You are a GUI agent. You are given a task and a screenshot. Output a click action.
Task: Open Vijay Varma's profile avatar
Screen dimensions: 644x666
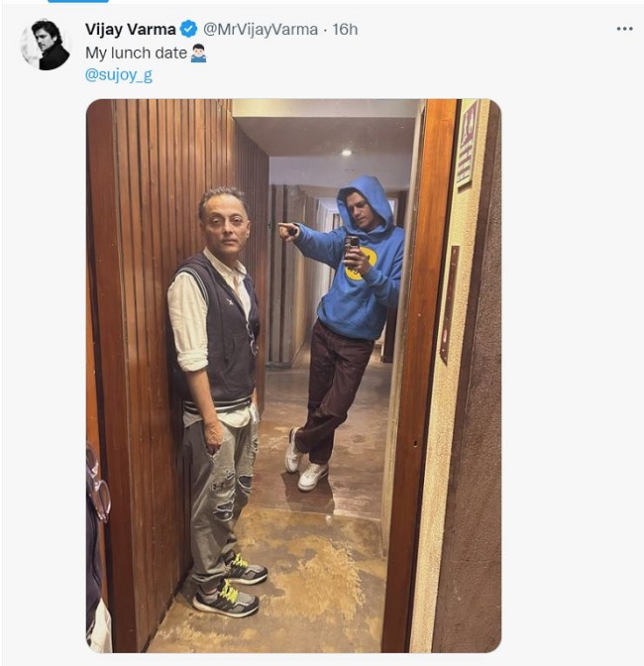[x=46, y=45]
